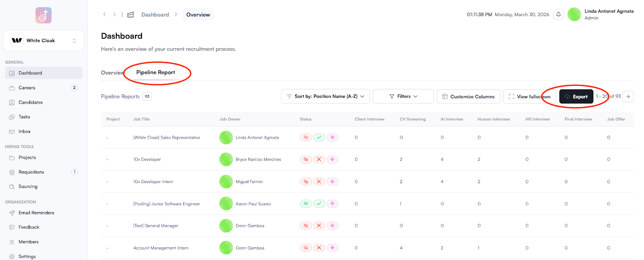The image size is (644, 260).
Task: Open Feedback in the sidebar
Action: 43,227
